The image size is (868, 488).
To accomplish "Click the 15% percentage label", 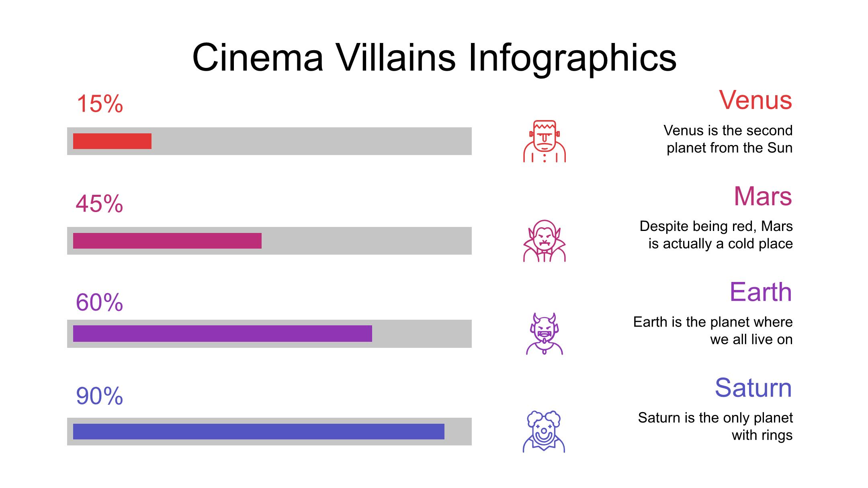I will 100,104.
